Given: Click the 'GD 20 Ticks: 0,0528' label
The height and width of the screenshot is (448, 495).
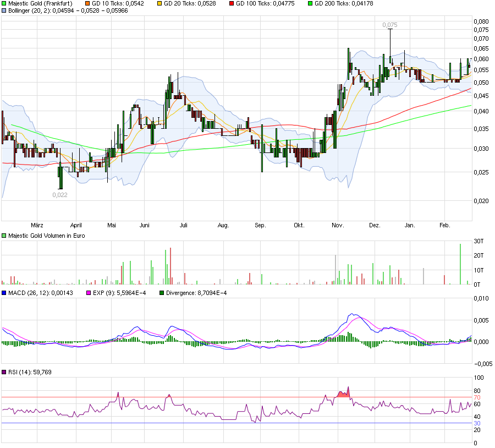Looking at the screenshot, I should 190,3.
